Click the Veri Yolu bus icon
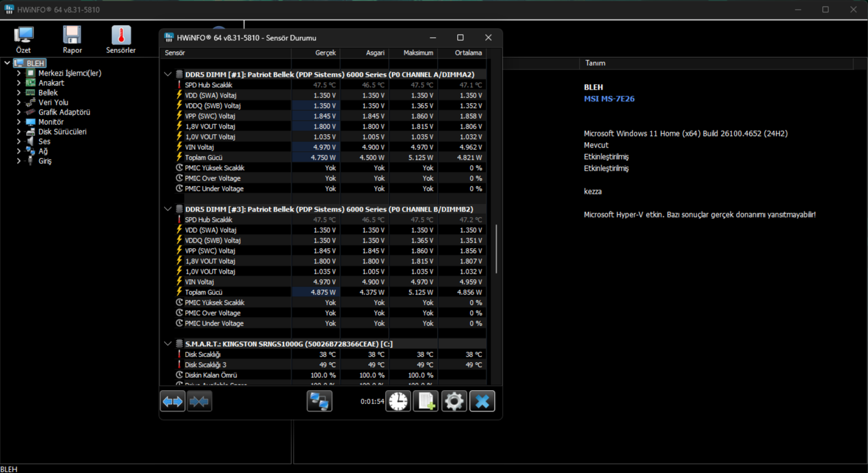 click(30, 102)
